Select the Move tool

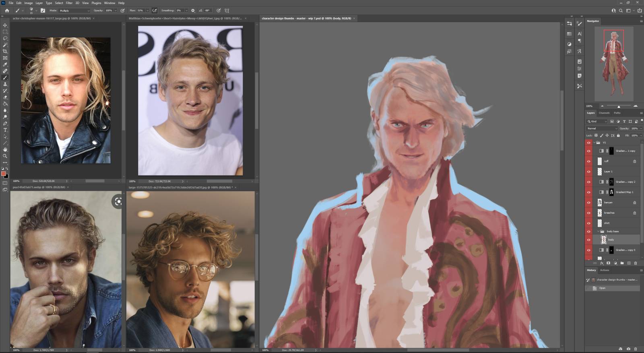pos(5,25)
